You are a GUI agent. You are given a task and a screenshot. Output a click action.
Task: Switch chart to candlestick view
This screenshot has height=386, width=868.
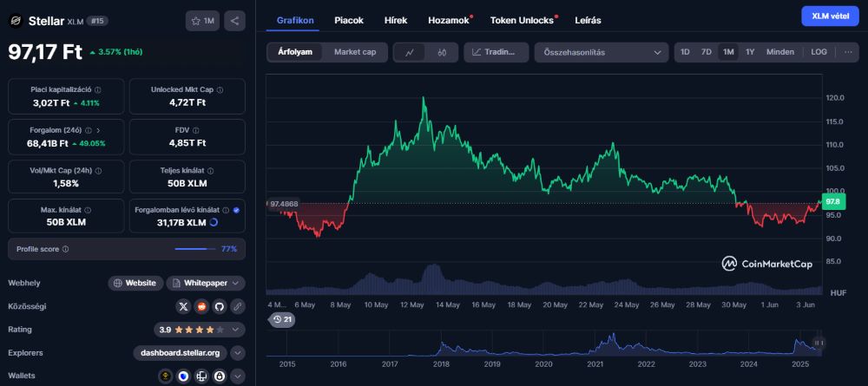click(x=442, y=52)
